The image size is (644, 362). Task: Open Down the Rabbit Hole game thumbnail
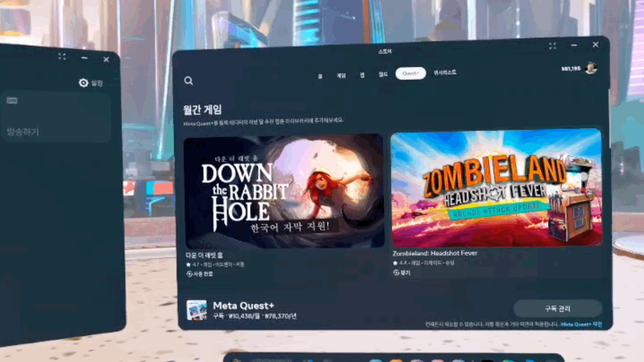(284, 191)
